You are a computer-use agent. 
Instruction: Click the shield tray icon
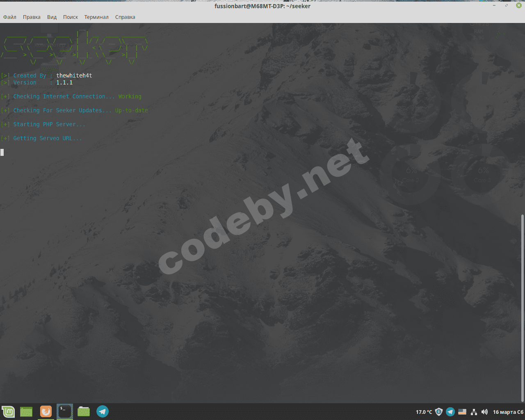[439, 412]
